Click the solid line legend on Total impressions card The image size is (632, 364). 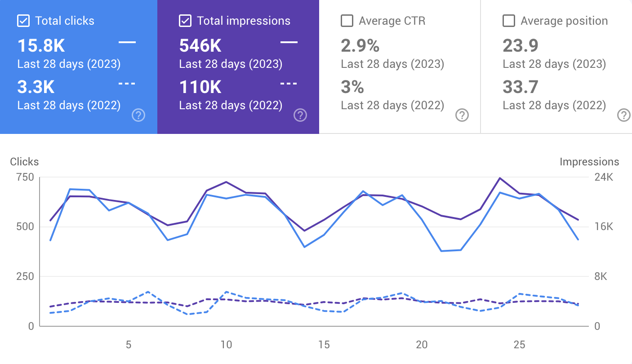click(x=290, y=43)
